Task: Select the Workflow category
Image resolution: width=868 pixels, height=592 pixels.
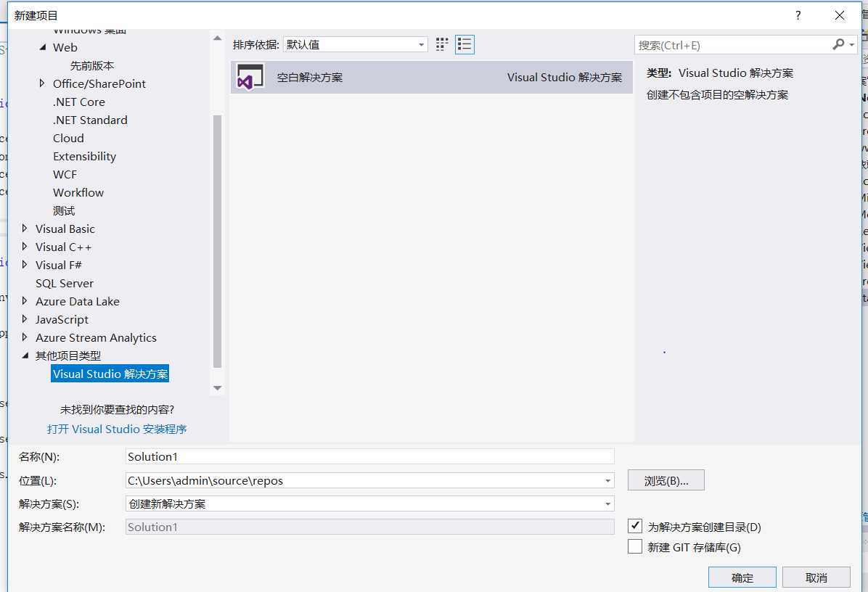Action: [78, 192]
